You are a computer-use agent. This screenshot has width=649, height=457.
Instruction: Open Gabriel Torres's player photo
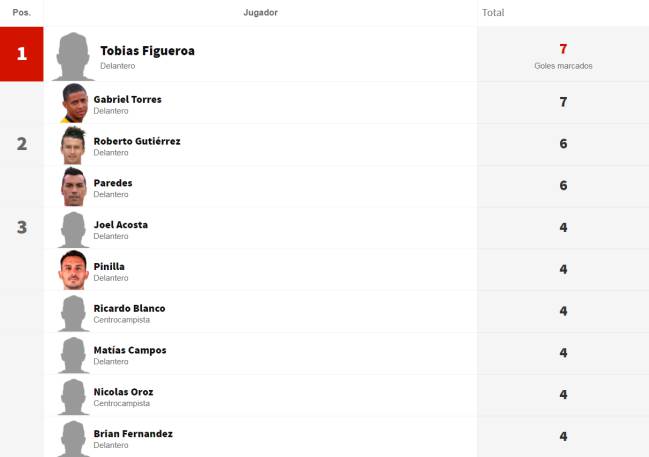75,103
